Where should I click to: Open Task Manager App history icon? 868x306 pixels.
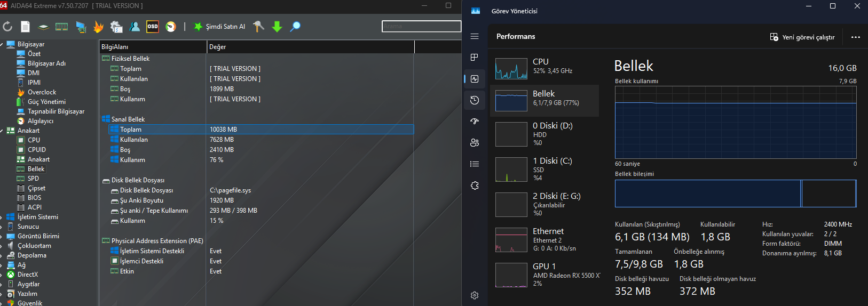[x=475, y=100]
